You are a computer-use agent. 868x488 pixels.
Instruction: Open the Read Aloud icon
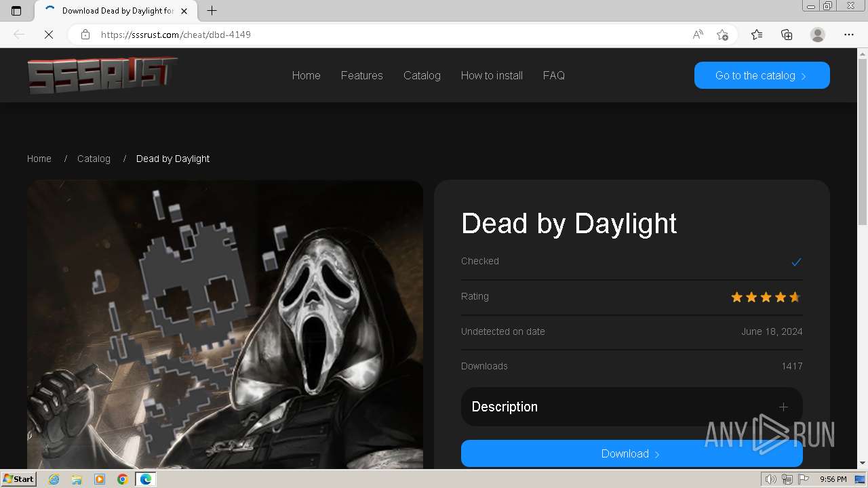click(x=698, y=35)
